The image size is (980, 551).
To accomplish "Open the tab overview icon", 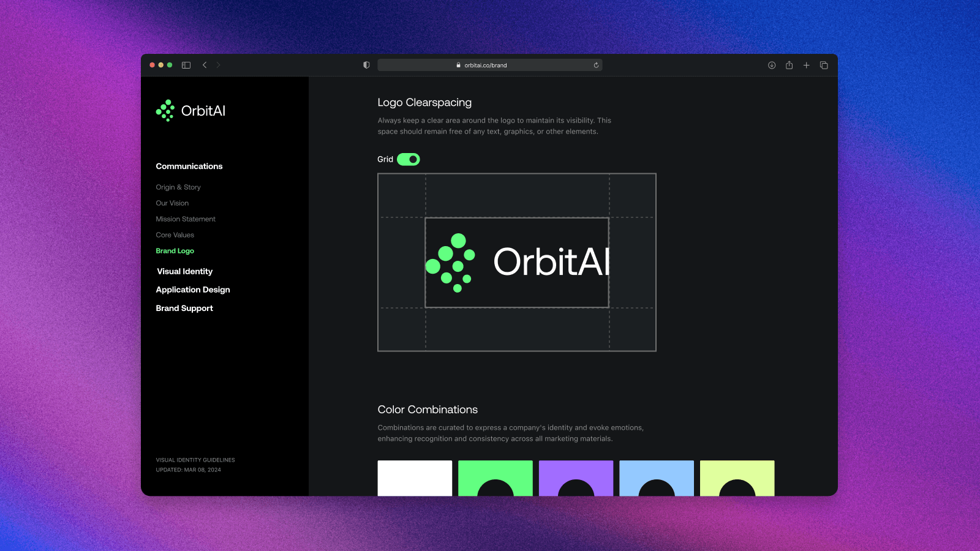I will [823, 65].
